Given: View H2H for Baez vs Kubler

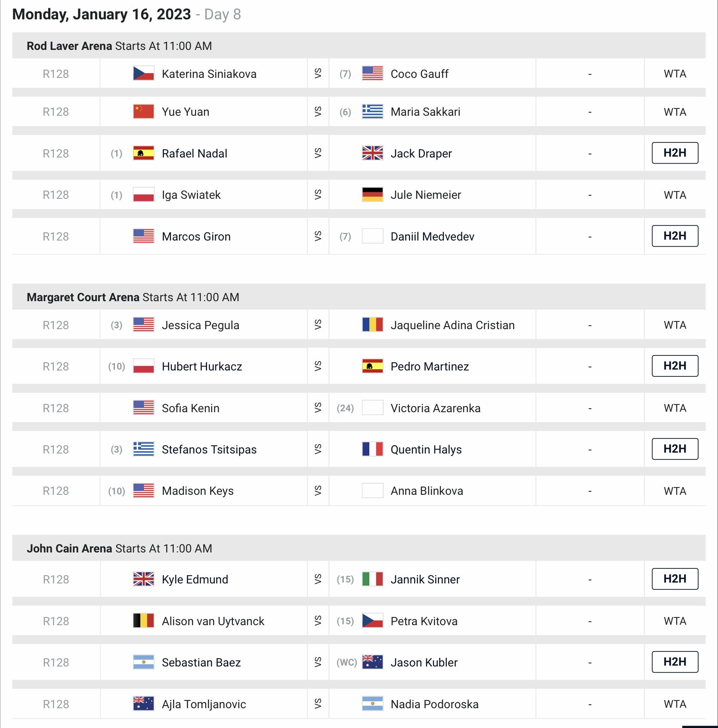Looking at the screenshot, I should coord(675,662).
